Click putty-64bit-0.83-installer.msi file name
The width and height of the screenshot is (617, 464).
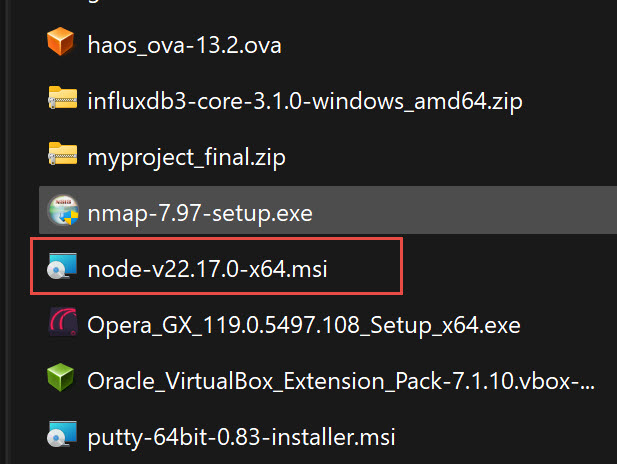241,438
